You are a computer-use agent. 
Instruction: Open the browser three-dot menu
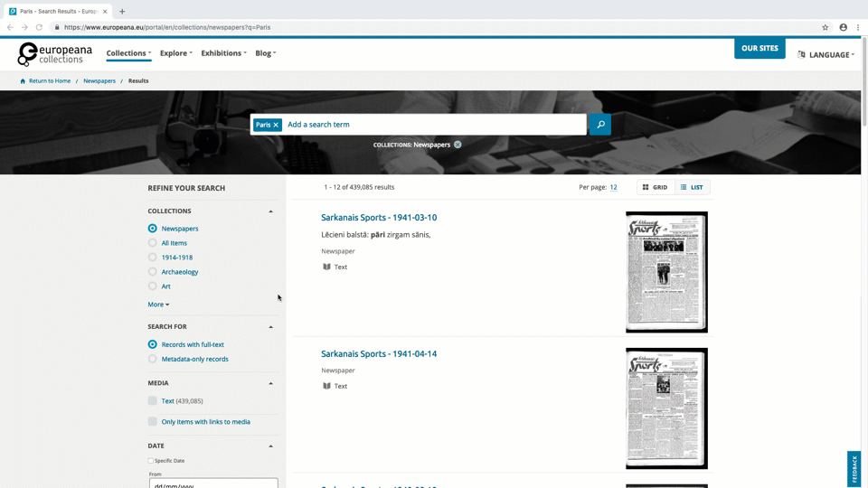858,27
